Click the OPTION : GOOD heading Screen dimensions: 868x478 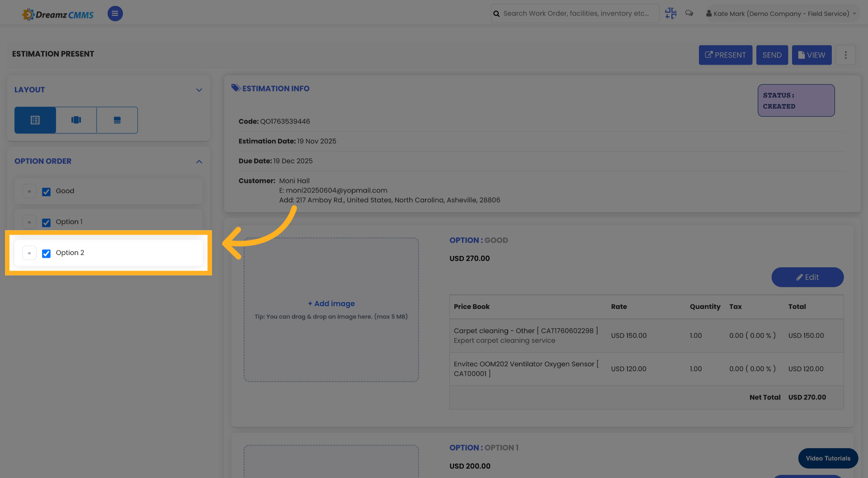pyautogui.click(x=478, y=240)
